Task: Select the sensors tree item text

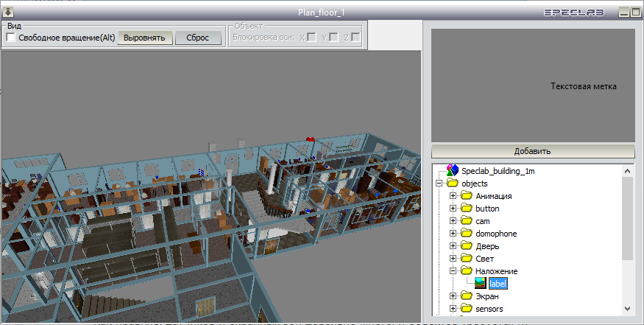Action: 489,309
